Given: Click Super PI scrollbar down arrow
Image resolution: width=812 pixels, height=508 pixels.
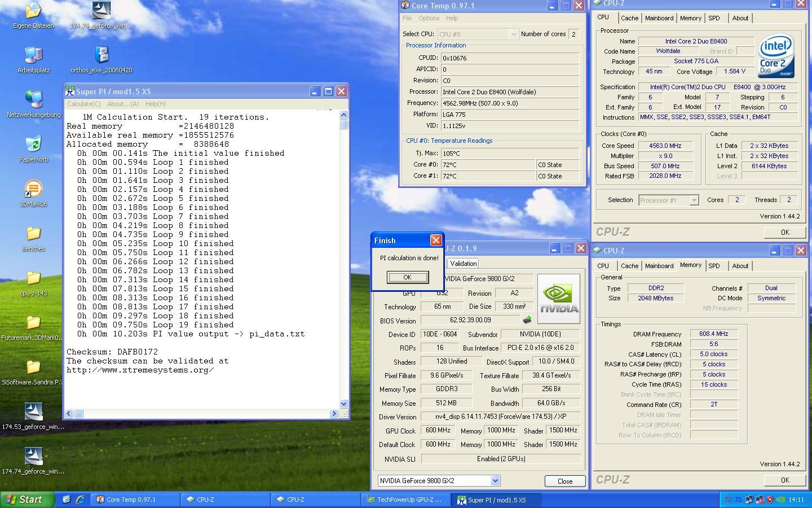Looking at the screenshot, I should [344, 404].
